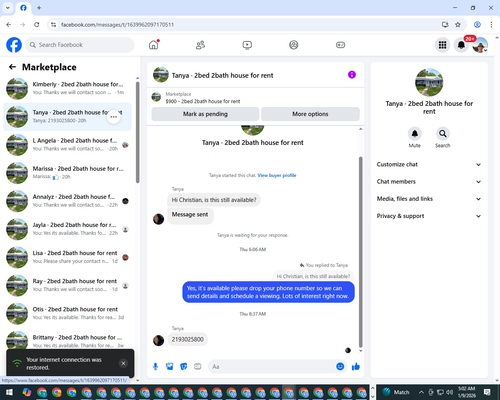Expand Media, files and links section
Image resolution: width=500 pixels, height=400 pixels.
coord(429,199)
